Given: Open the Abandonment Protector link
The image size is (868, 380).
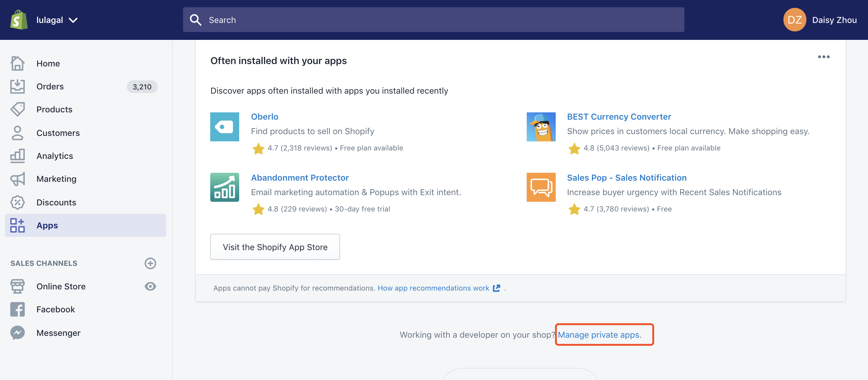Looking at the screenshot, I should (x=300, y=178).
